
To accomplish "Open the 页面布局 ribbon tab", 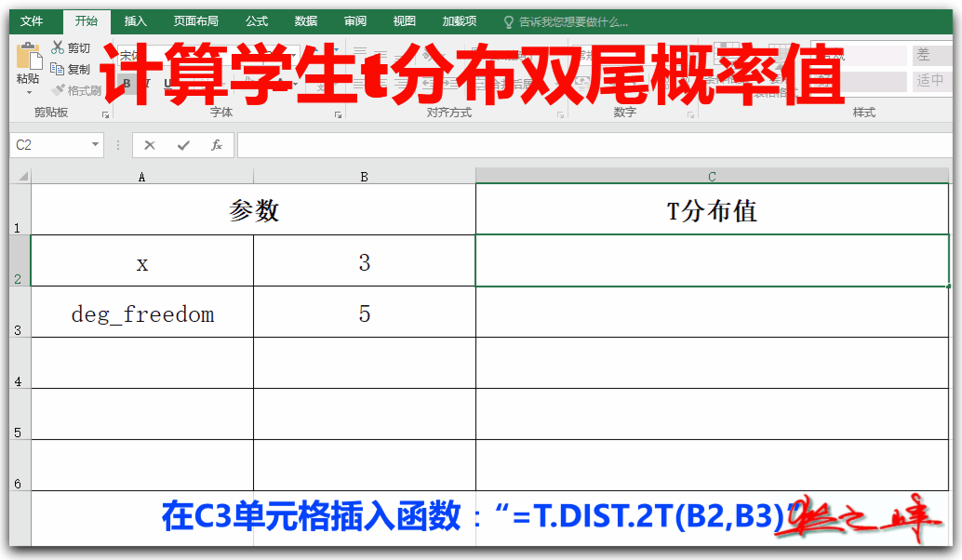I will (195, 21).
